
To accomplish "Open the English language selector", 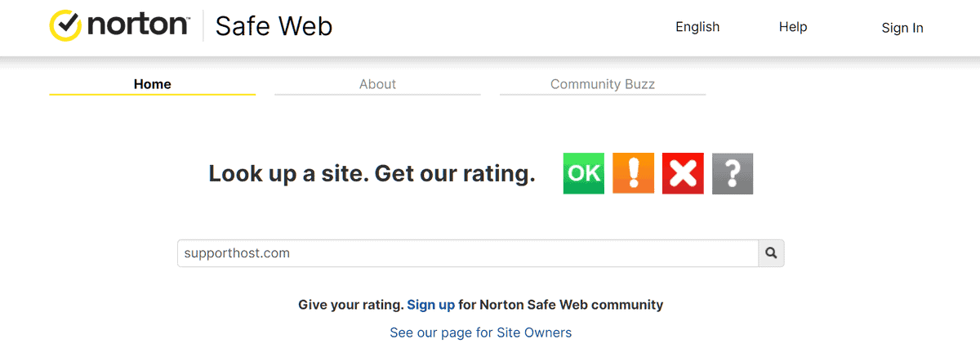I will point(697,27).
